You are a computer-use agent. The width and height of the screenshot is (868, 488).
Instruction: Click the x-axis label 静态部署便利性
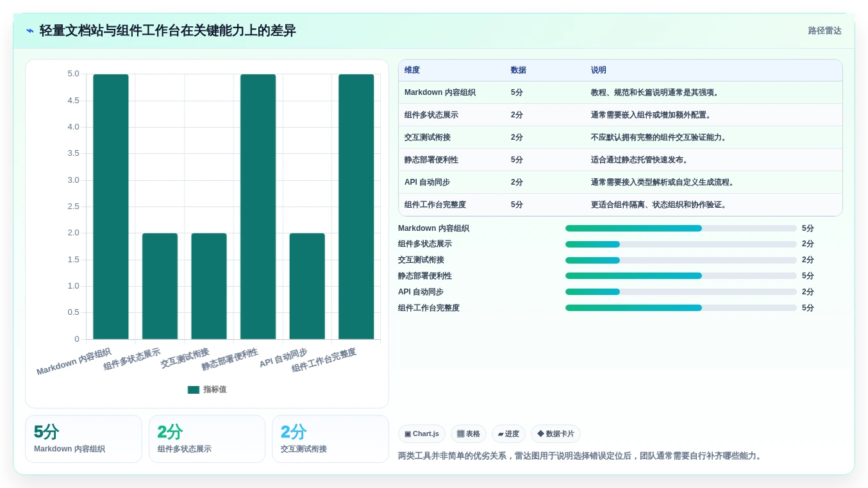230,360
